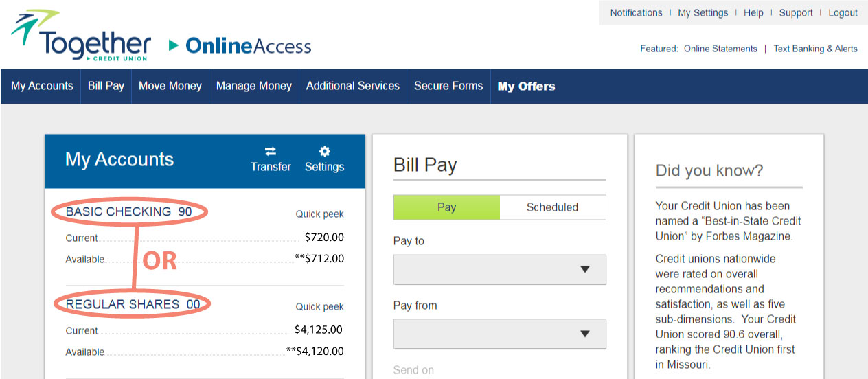
Task: Open My Accounts Settings gear icon
Action: (x=325, y=152)
